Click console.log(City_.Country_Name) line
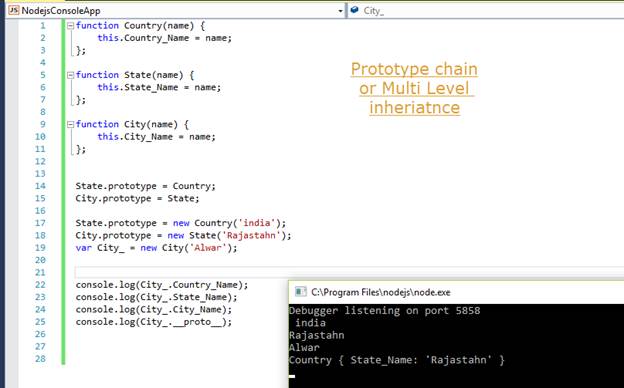This screenshot has width=624, height=388. (x=162, y=285)
